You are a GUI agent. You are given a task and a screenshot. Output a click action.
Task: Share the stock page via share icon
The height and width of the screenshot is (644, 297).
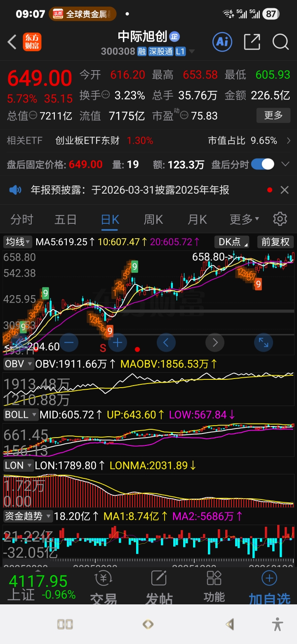click(252, 42)
